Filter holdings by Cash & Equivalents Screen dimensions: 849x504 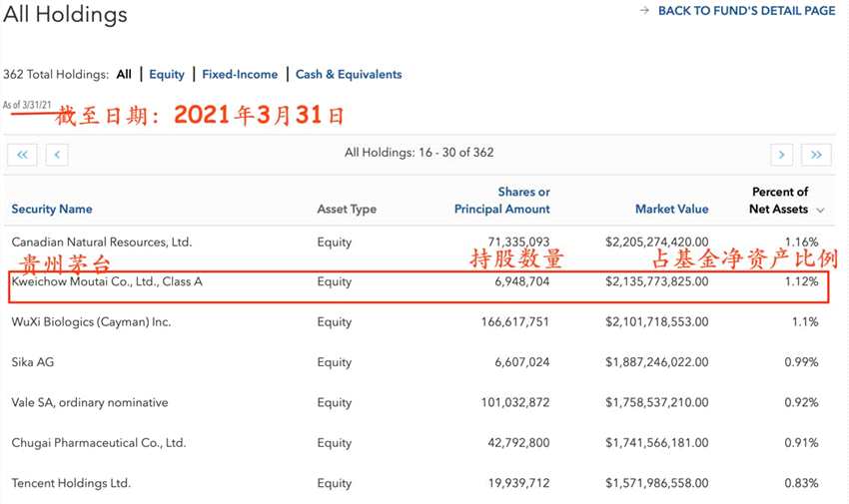[x=349, y=74]
